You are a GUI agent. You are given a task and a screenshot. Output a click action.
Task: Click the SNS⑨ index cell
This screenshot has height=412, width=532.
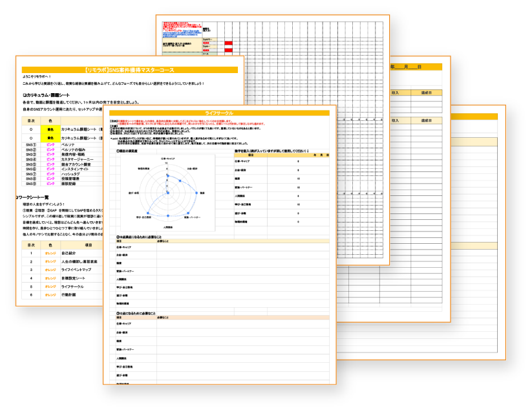[31, 184]
